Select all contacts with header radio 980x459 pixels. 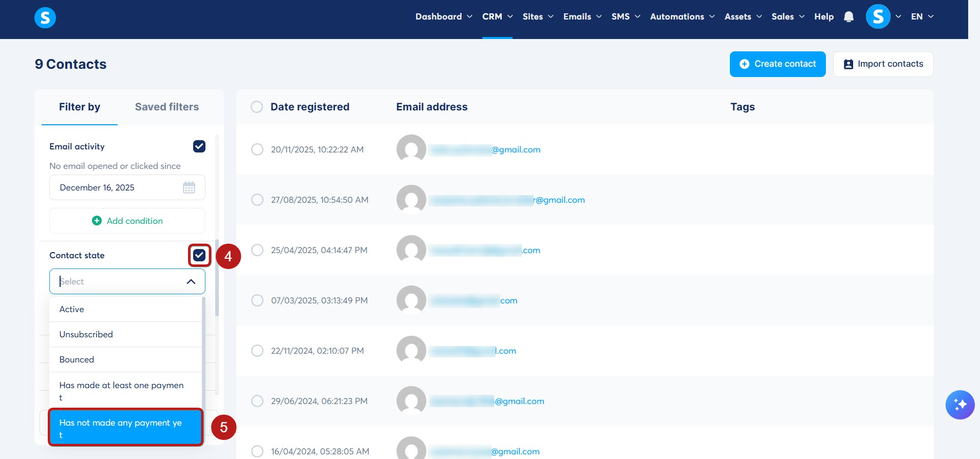pyautogui.click(x=257, y=107)
